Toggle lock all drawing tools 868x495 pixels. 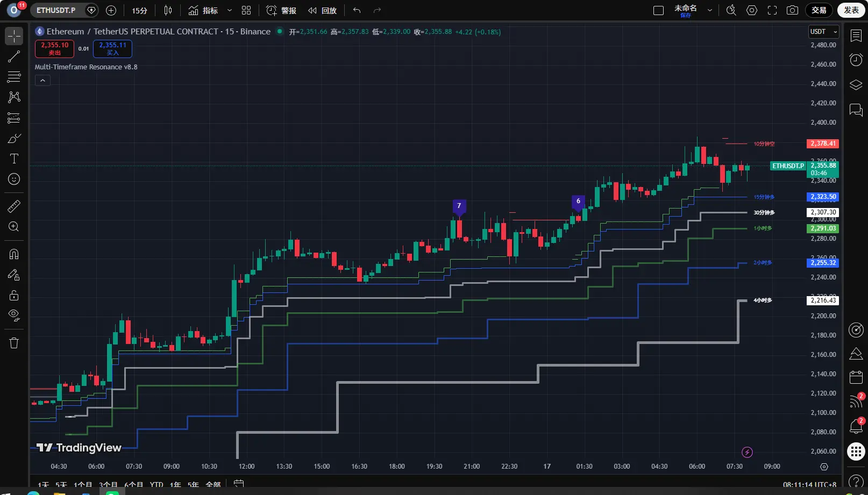pos(14,295)
